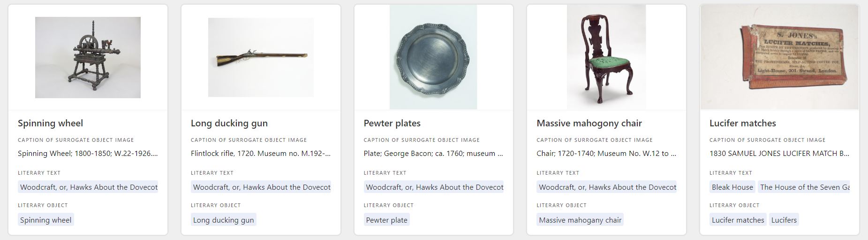Click the flintlock rifle image

pyautogui.click(x=261, y=57)
